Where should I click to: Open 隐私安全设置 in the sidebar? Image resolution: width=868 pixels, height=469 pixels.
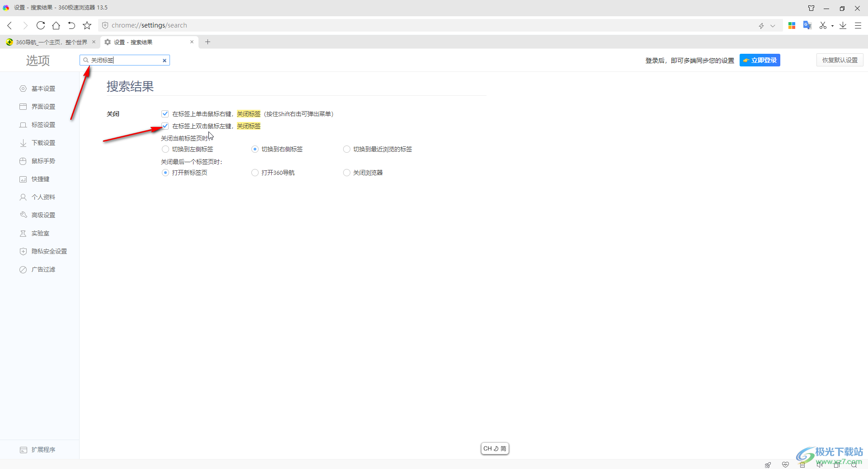49,251
